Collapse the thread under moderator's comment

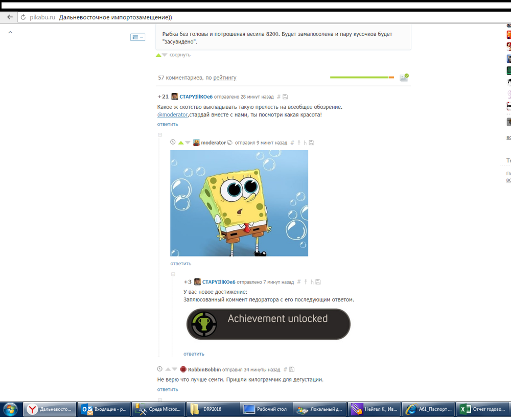pos(173,274)
